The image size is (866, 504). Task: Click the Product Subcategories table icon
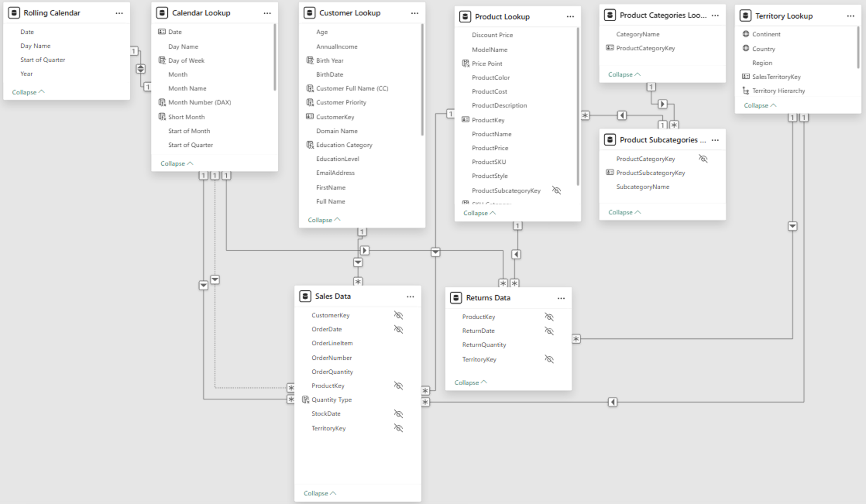point(610,140)
